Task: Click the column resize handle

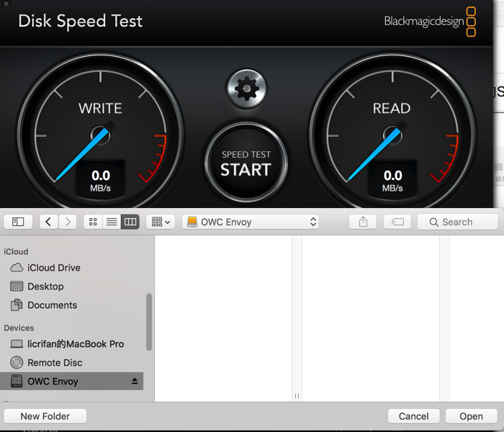Action: [297, 396]
